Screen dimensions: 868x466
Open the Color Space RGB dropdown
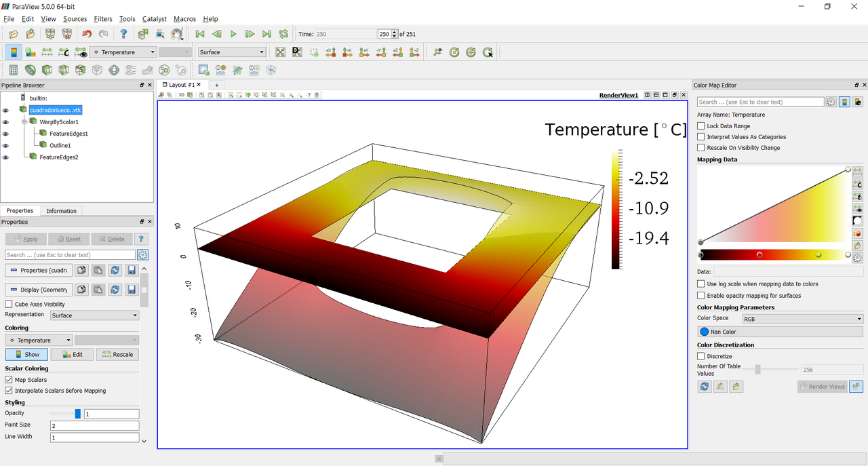pyautogui.click(x=802, y=319)
